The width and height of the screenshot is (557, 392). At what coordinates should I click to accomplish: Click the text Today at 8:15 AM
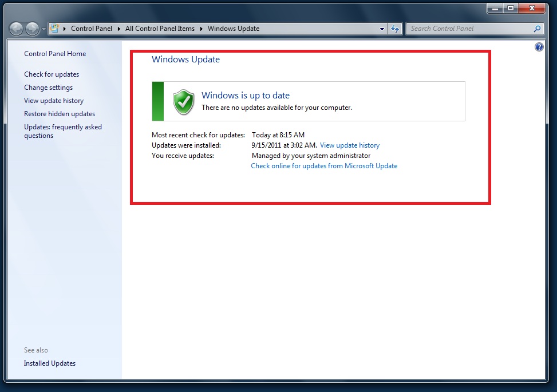(278, 135)
